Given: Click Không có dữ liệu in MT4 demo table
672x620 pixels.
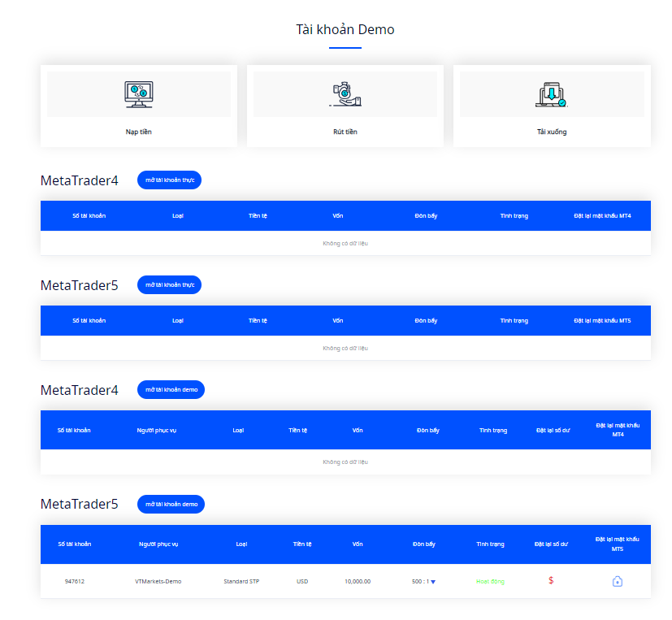Looking at the screenshot, I should click(x=345, y=462).
